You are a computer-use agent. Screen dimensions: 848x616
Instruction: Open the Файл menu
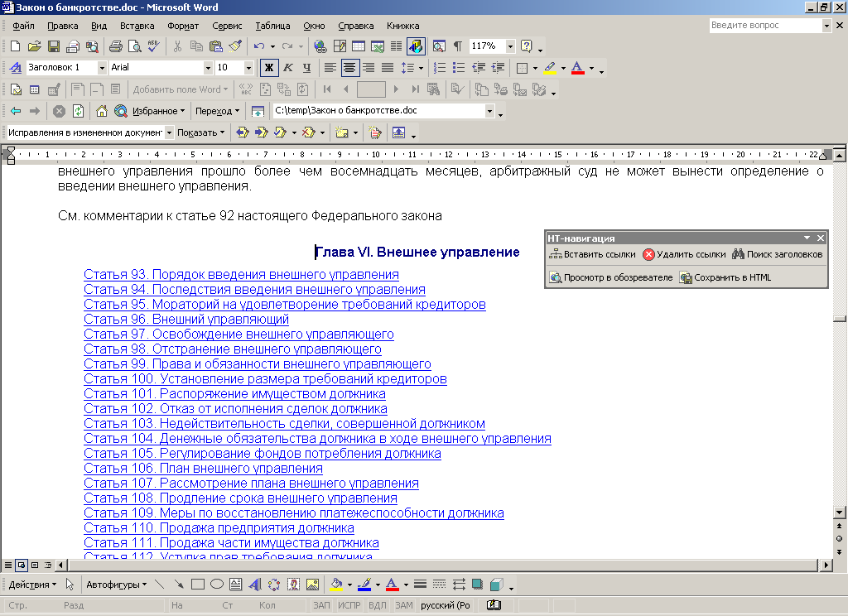tap(23, 26)
